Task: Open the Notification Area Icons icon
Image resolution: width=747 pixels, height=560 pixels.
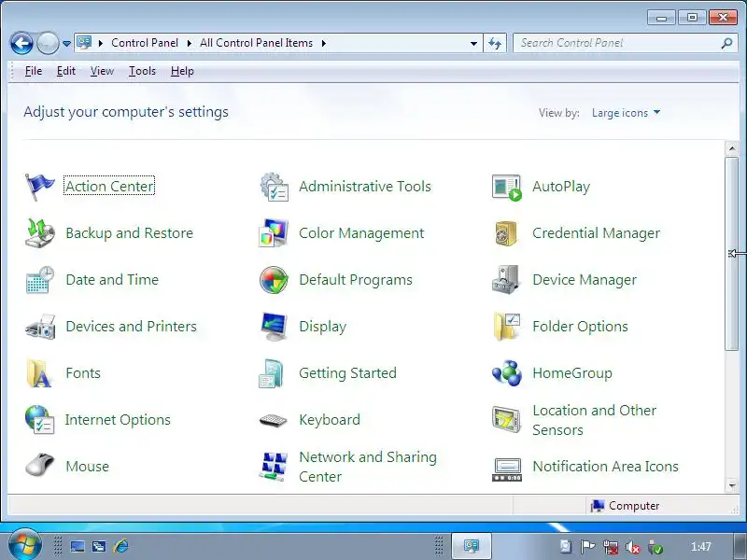Action: point(507,469)
